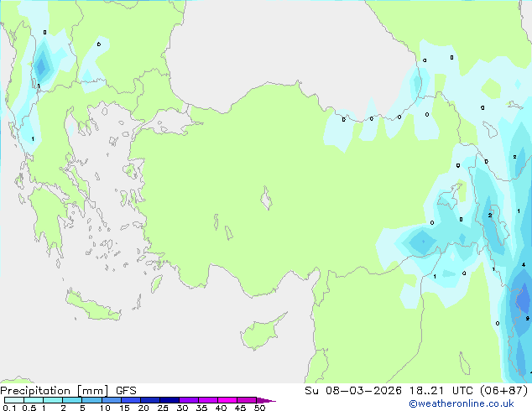Image resolution: width=532 pixels, height=411 pixels.
Task: Click the legend label '5'
Action: tap(82, 408)
